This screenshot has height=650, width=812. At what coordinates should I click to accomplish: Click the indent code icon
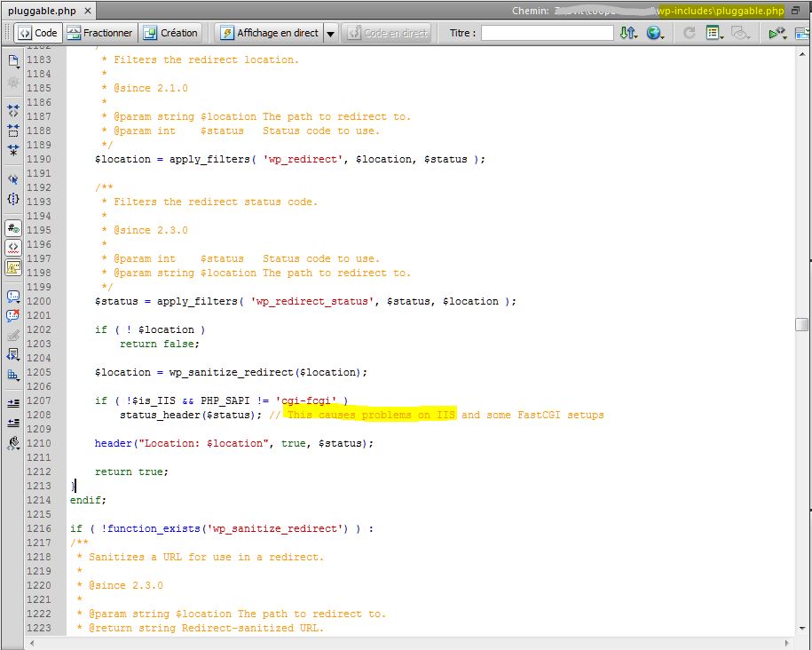(x=13, y=402)
